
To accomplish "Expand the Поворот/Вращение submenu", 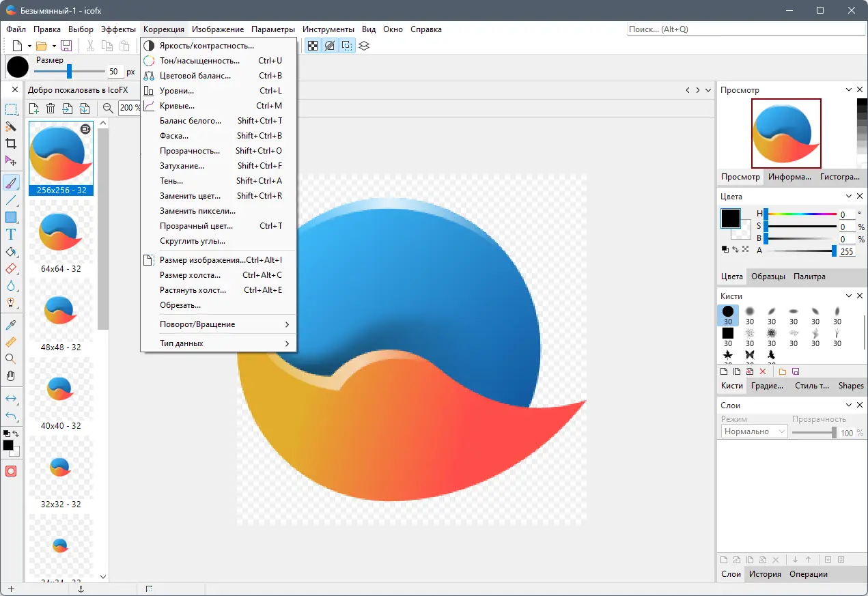I will pos(219,324).
